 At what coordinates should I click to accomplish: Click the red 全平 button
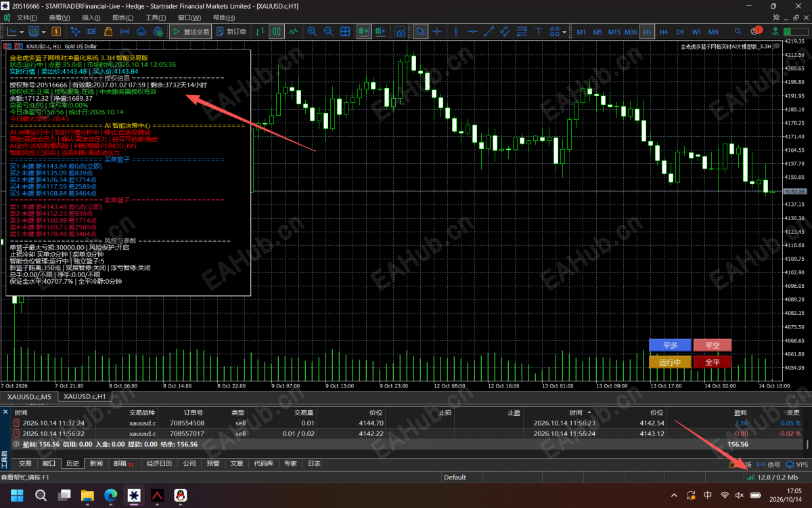(713, 362)
